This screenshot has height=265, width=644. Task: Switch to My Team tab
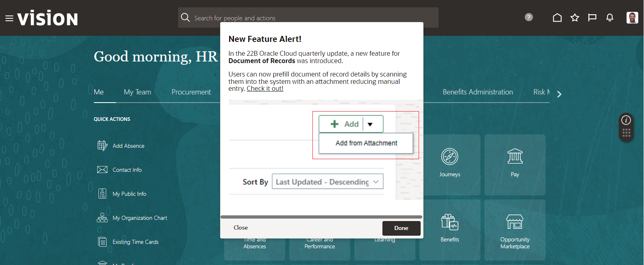coord(138,92)
